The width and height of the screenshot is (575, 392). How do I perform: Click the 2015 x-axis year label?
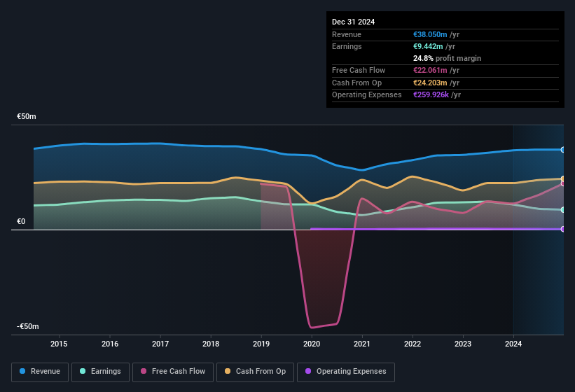59,344
